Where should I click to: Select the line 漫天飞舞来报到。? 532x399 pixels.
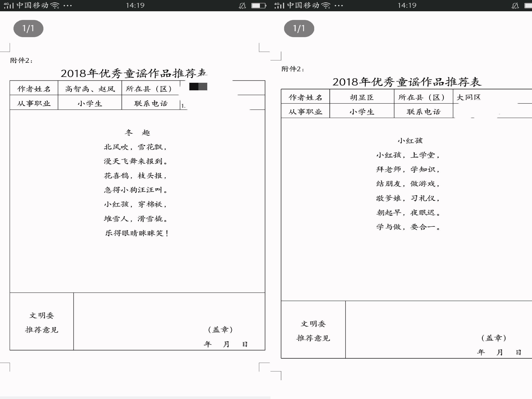pos(135,161)
